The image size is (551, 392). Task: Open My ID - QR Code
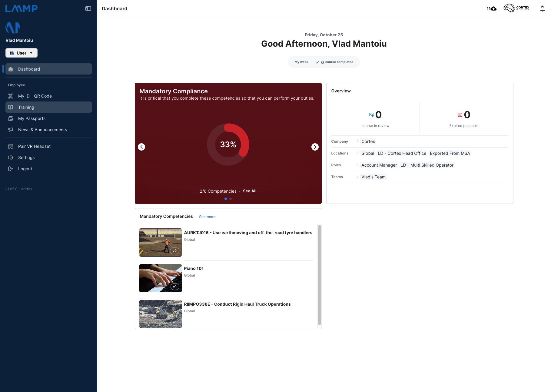pos(48,96)
